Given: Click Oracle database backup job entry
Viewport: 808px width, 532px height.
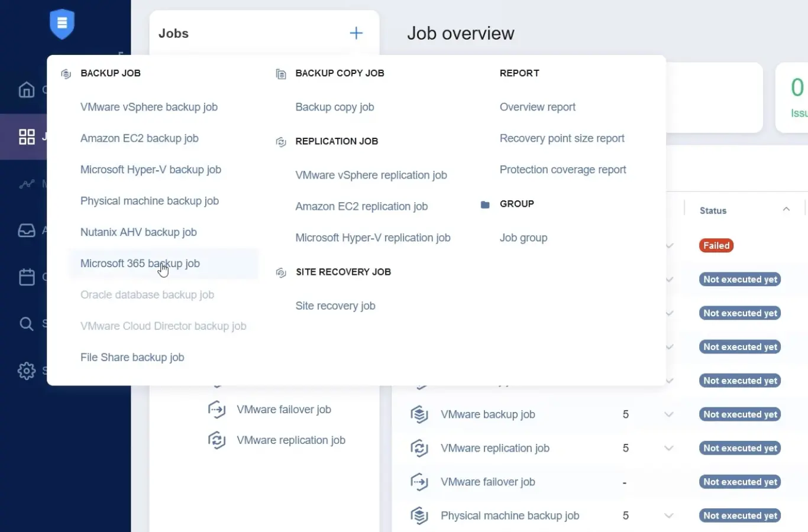Looking at the screenshot, I should (147, 295).
